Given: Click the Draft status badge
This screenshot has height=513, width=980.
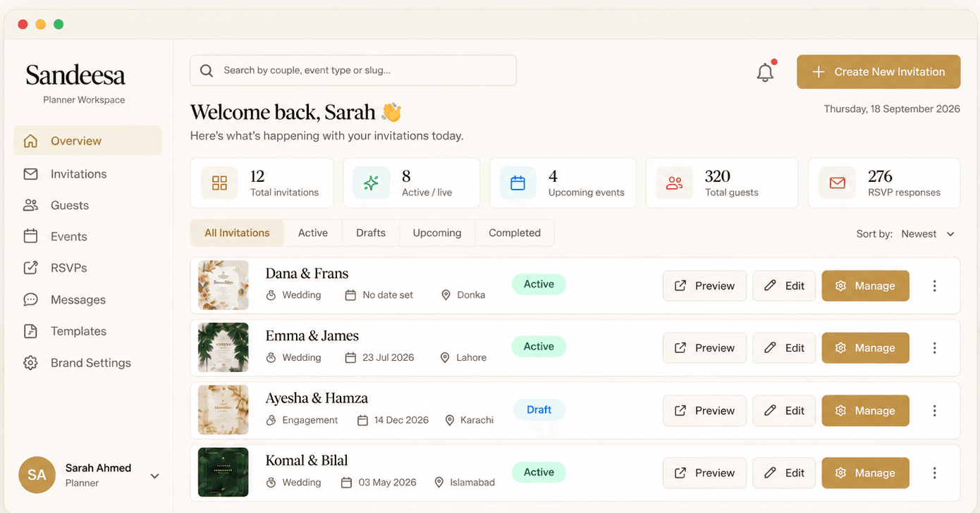Looking at the screenshot, I should tap(539, 409).
